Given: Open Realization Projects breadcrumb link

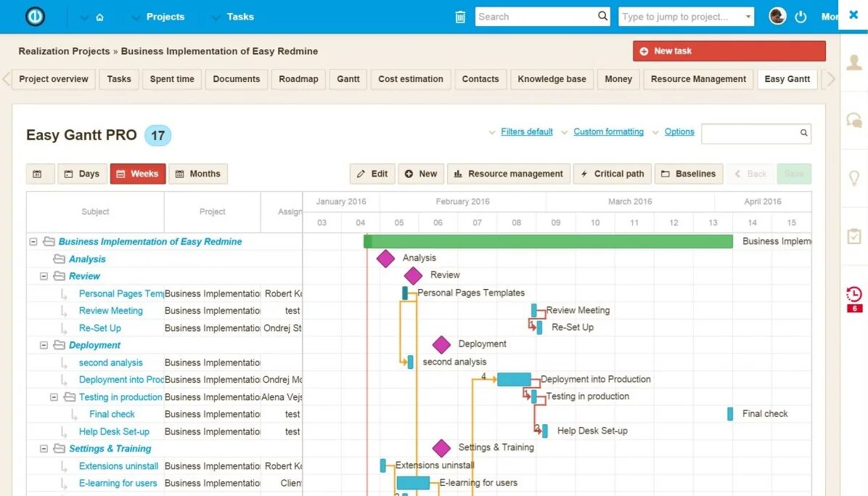Looking at the screenshot, I should [64, 51].
